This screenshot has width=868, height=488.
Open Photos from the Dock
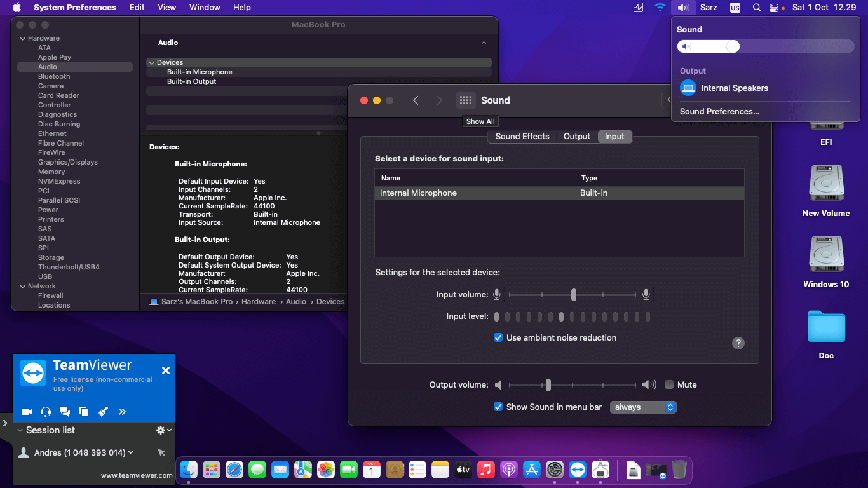coord(326,470)
